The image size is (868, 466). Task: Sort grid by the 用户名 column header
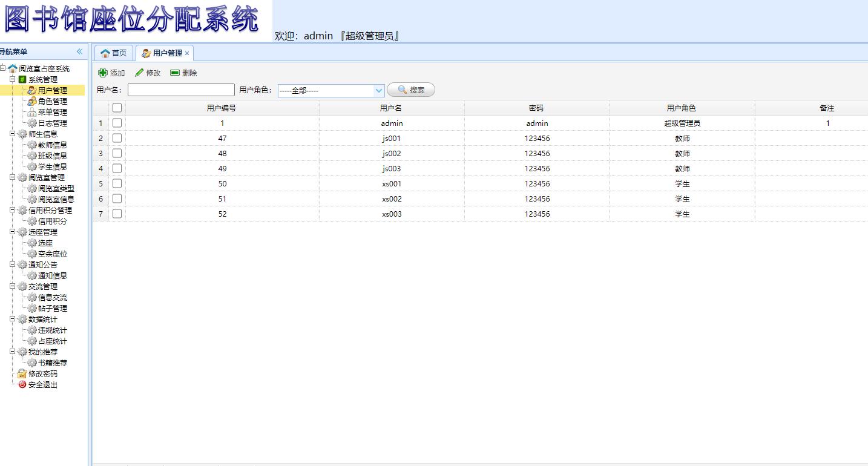[391, 107]
